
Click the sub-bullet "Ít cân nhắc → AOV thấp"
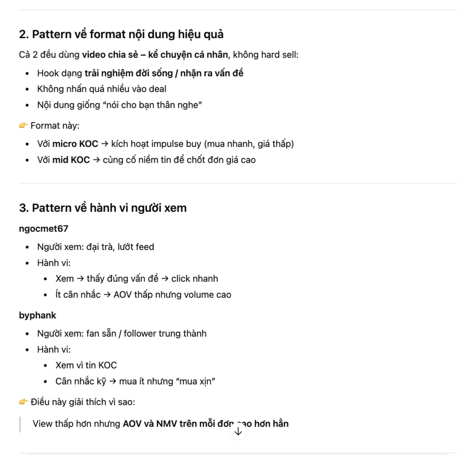point(143,295)
